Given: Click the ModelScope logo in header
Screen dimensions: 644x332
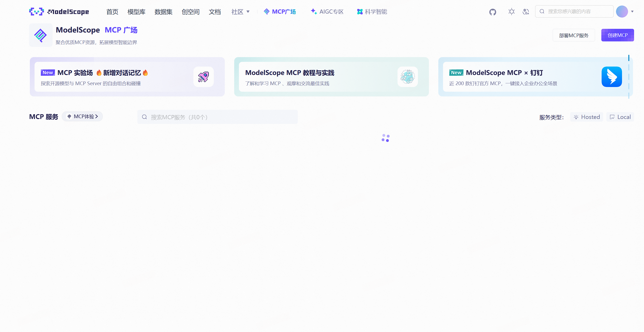Looking at the screenshot, I should click(x=59, y=12).
